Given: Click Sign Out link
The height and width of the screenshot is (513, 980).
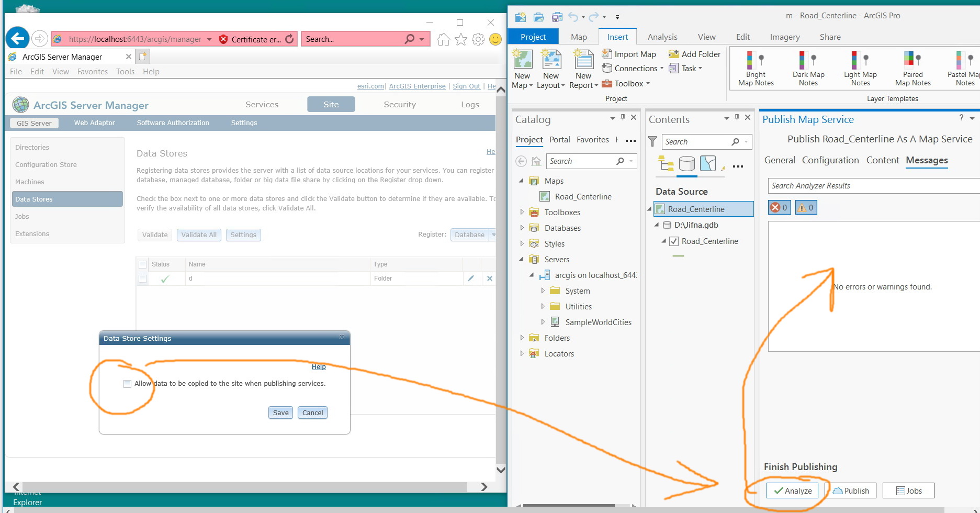Looking at the screenshot, I should (x=466, y=86).
